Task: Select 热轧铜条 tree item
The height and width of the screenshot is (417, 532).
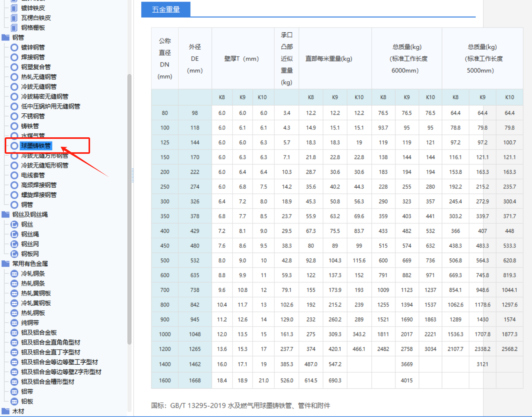Action: point(33,284)
